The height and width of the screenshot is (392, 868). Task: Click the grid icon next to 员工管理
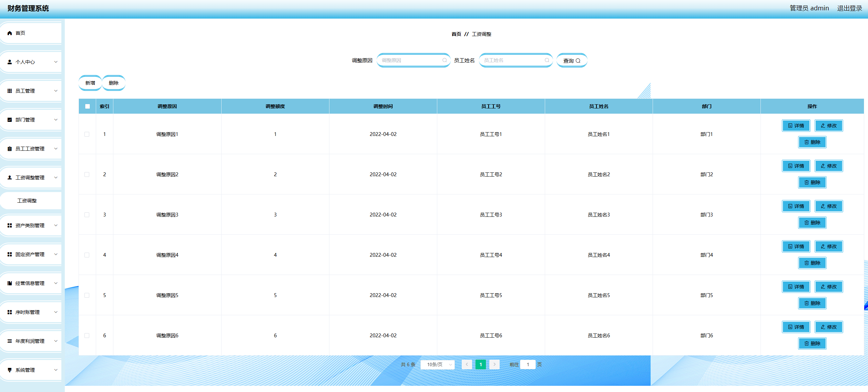coord(10,91)
